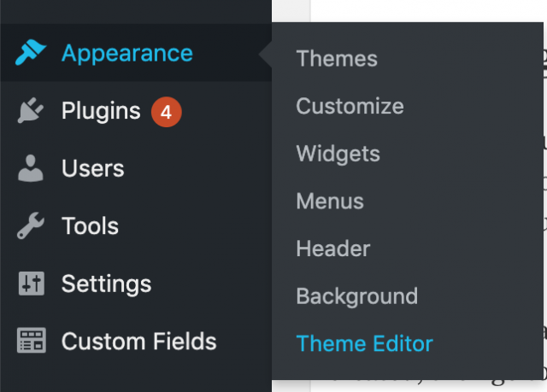Screen dimensions: 547x392
Task: Click the Appearance paintbrush icon
Action: (x=32, y=53)
